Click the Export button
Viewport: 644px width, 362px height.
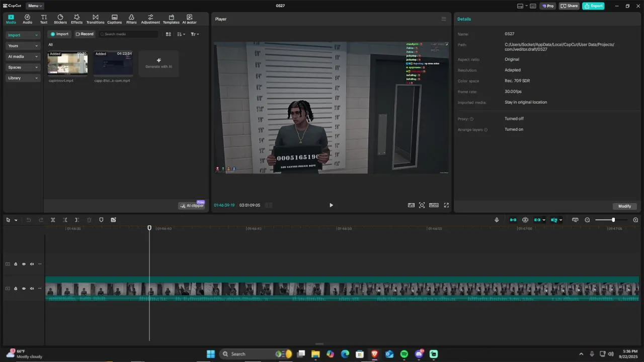tap(593, 6)
